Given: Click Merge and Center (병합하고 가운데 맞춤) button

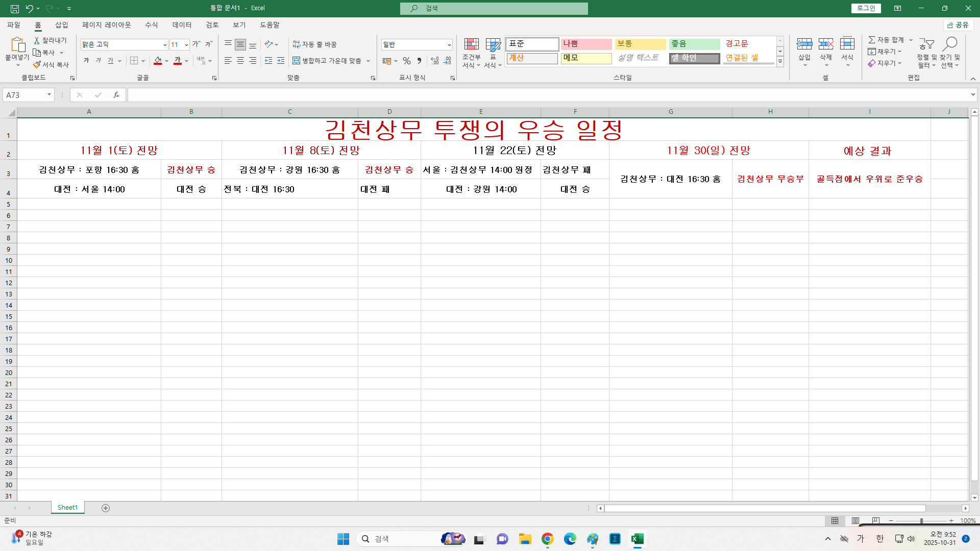Looking at the screenshot, I should click(x=327, y=61).
